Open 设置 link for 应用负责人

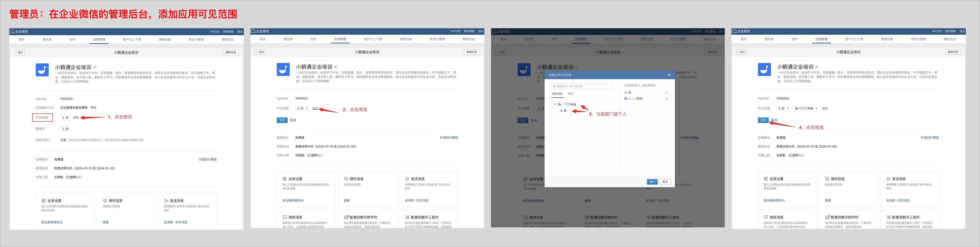point(63,140)
